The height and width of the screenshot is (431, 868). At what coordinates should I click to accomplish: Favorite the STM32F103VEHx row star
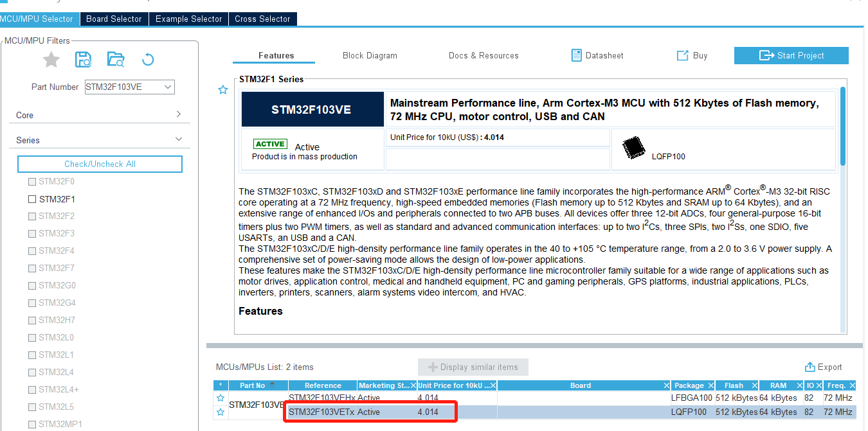pos(221,398)
